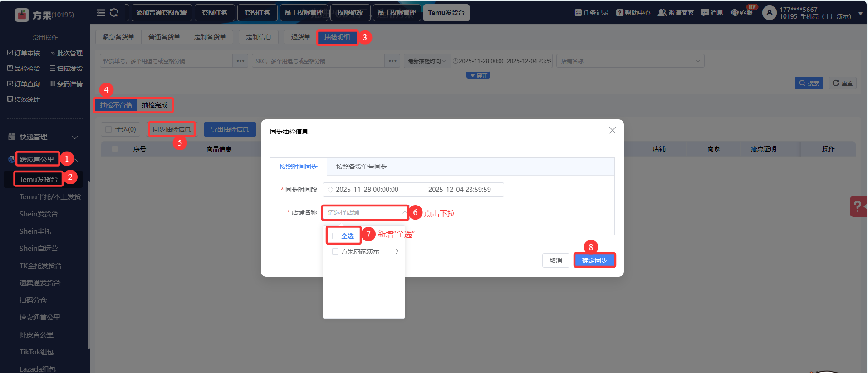Screen dimensions: 868x373
Task: Click the 备货单号 input field
Action: 167,61
